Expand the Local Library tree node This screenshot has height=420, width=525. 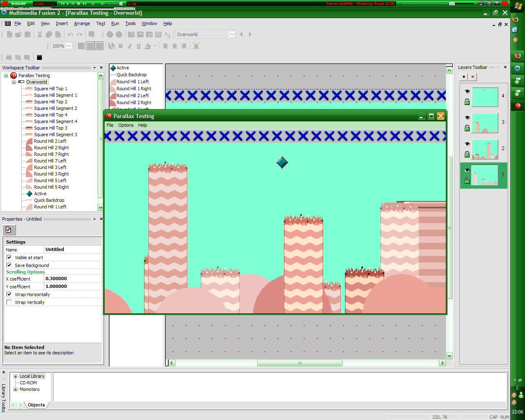pyautogui.click(x=16, y=376)
